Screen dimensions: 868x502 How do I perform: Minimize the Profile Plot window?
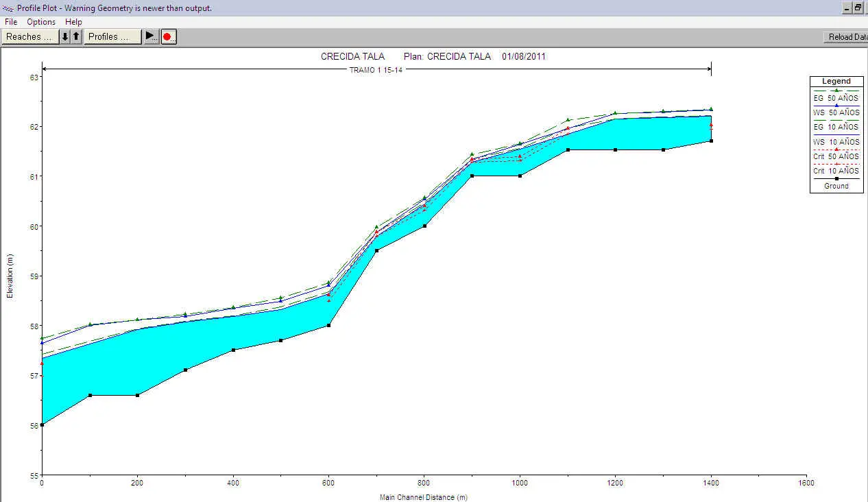tap(847, 8)
